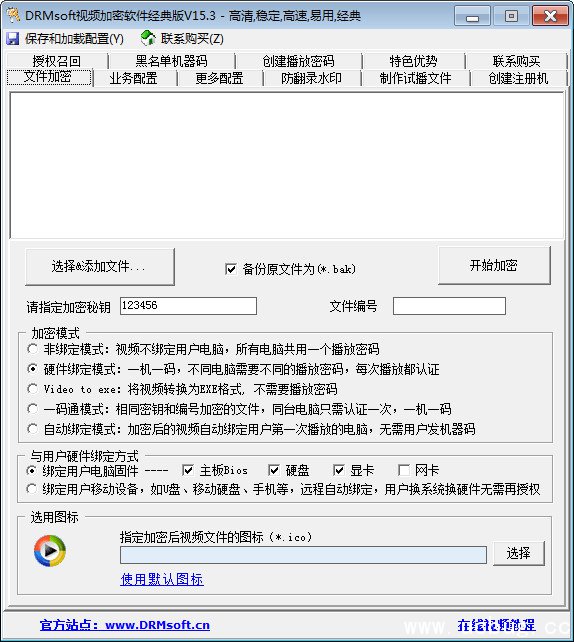The height and width of the screenshot is (642, 574).
Task: Select 非绑定模式 encryption mode
Action: (x=32, y=349)
